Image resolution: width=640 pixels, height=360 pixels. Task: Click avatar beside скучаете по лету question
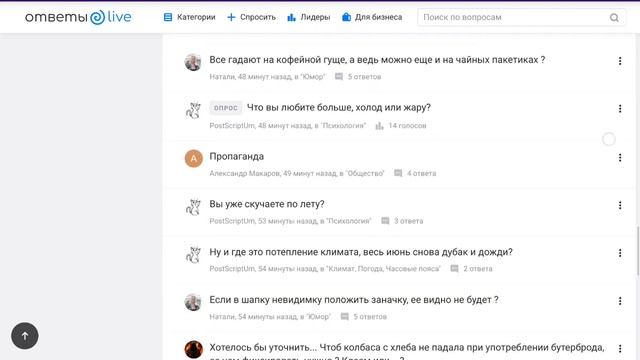(x=193, y=207)
